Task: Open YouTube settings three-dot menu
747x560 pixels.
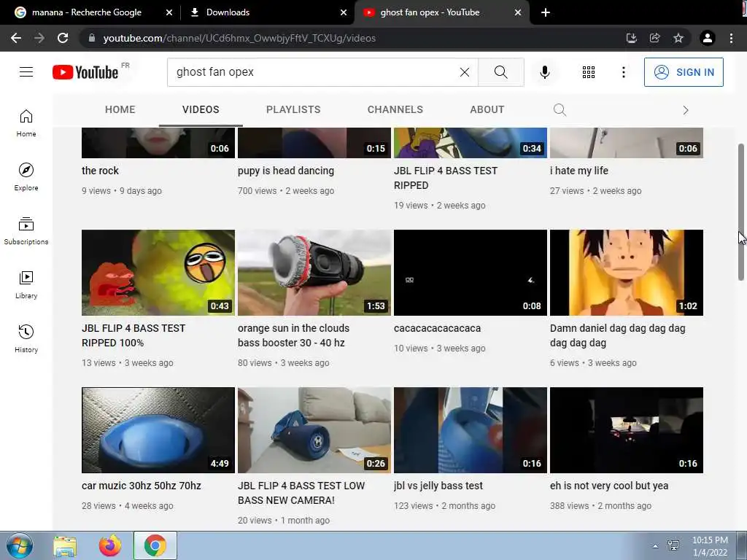Action: point(624,72)
